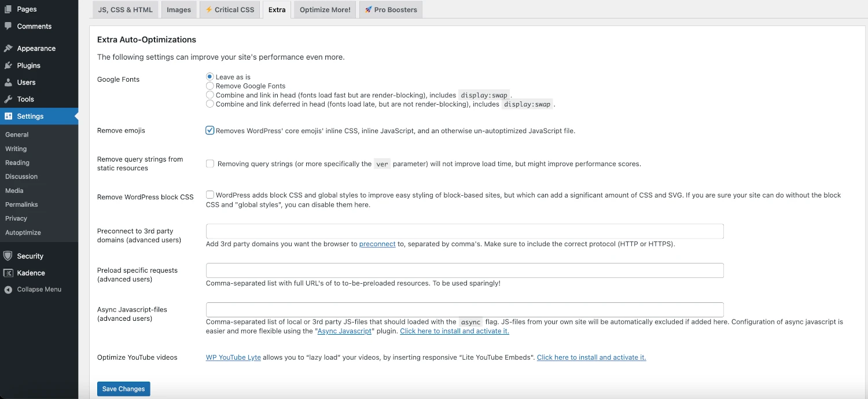This screenshot has width=868, height=399.
Task: Click the Security shield icon
Action: 8,256
